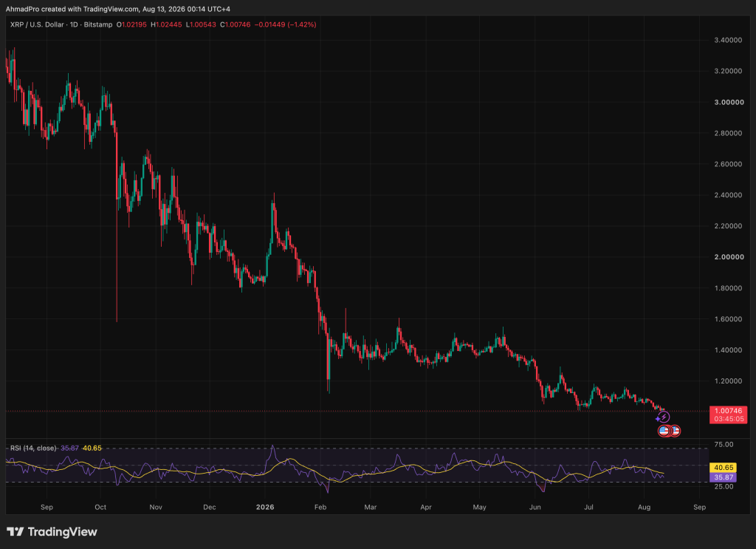
Task: Click the change value −0.01449 (−1.42%)
Action: point(286,24)
